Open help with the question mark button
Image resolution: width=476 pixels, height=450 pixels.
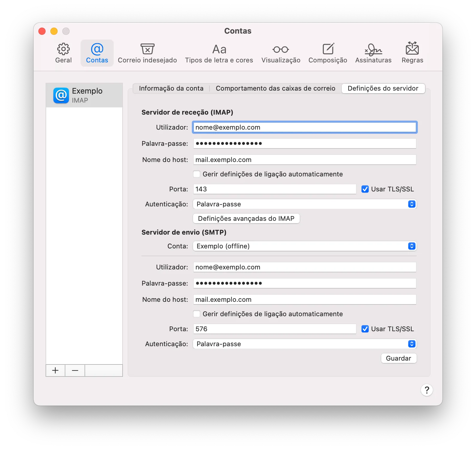click(427, 390)
